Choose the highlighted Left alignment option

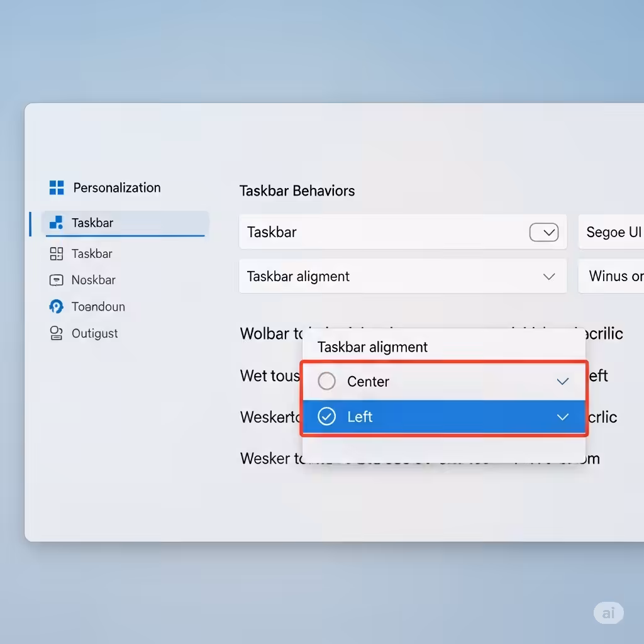[x=444, y=417]
